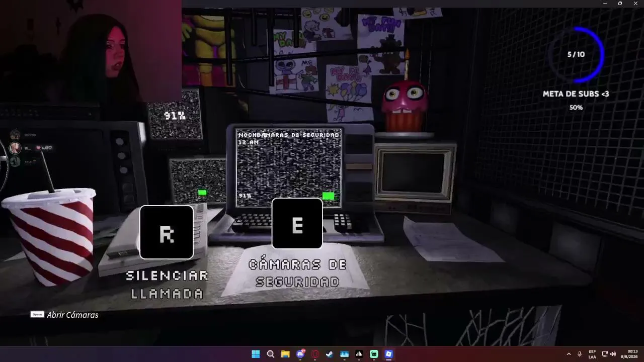Viewport: 644px width, 362px height.
Task: Open the network status tray icon
Action: tap(605, 354)
